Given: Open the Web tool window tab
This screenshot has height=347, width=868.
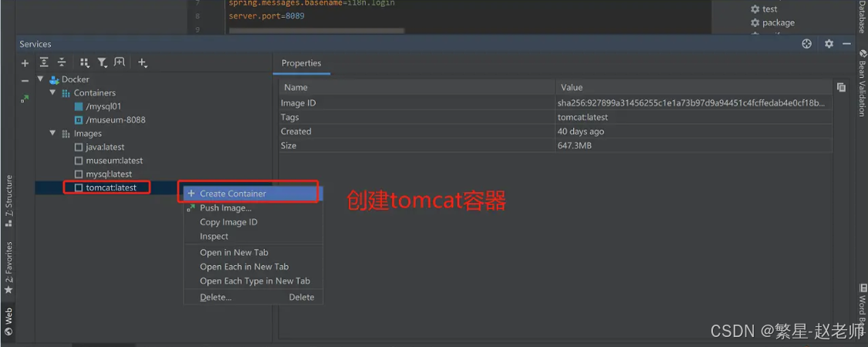Looking at the screenshot, I should click(x=8, y=322).
